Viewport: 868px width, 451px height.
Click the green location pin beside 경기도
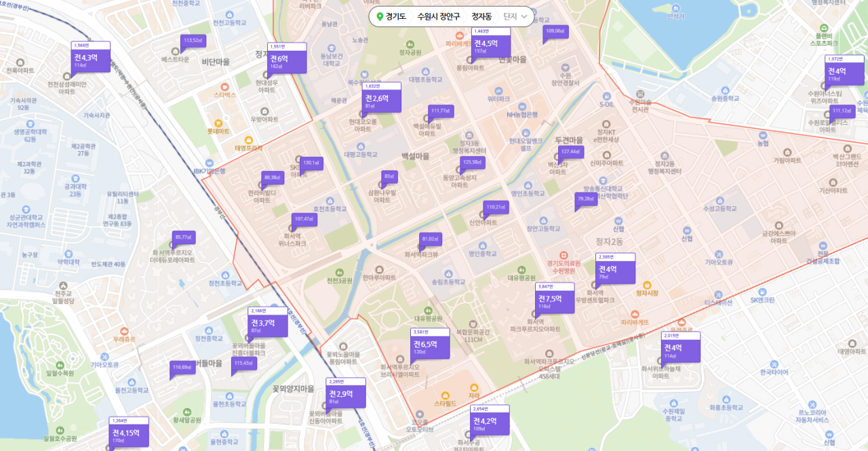[380, 16]
